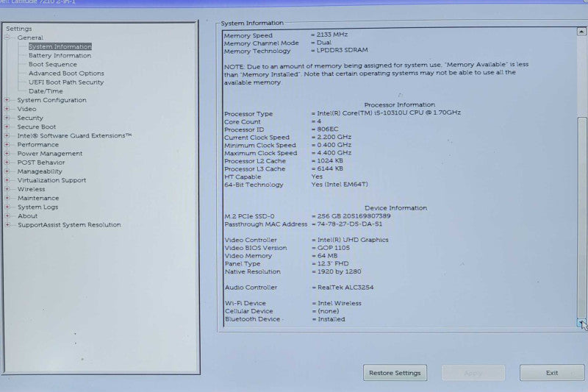Expand the Power Management node
This screenshot has width=588, height=392.
pos(7,154)
